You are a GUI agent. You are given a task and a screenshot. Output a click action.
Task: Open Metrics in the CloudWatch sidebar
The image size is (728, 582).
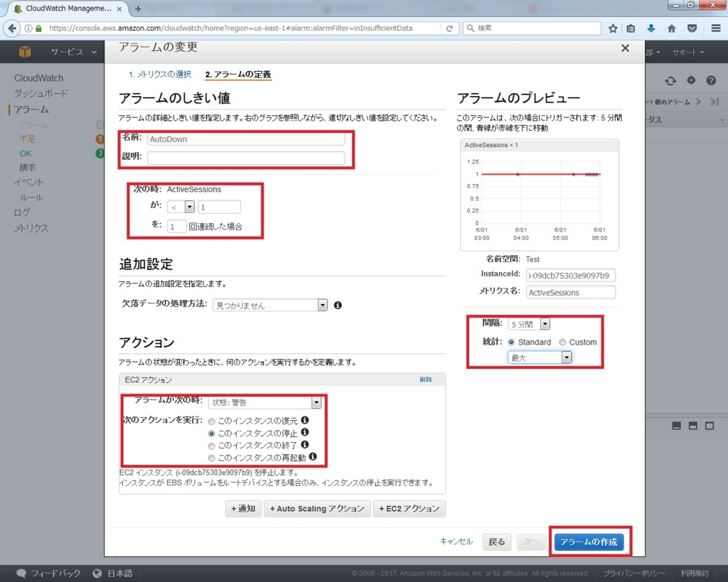point(31,228)
